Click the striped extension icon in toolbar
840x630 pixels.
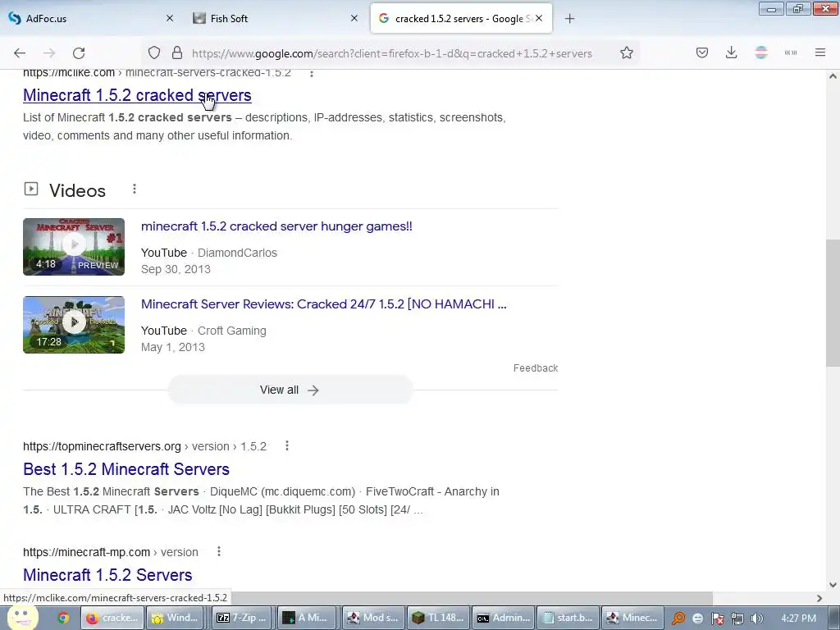(x=761, y=53)
